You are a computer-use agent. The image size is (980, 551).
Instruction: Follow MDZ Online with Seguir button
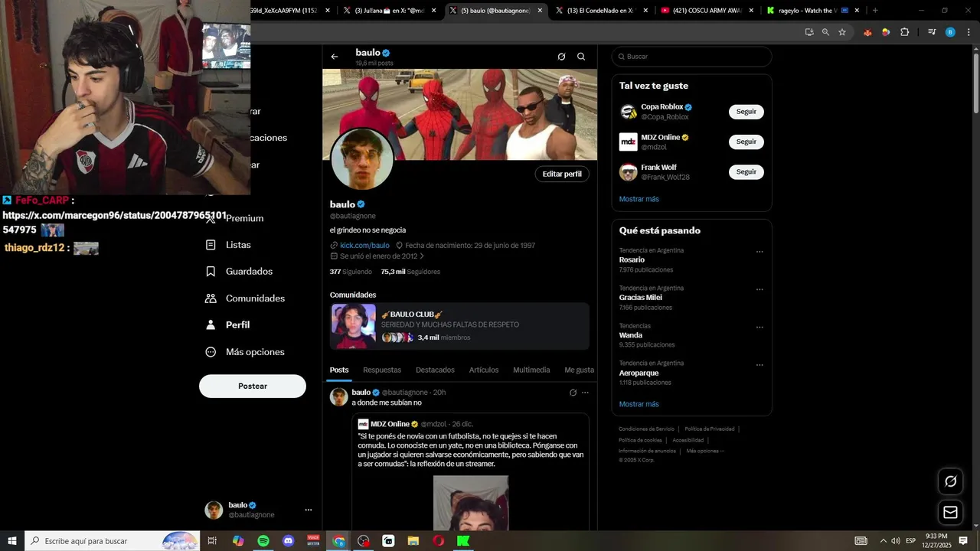click(x=746, y=142)
